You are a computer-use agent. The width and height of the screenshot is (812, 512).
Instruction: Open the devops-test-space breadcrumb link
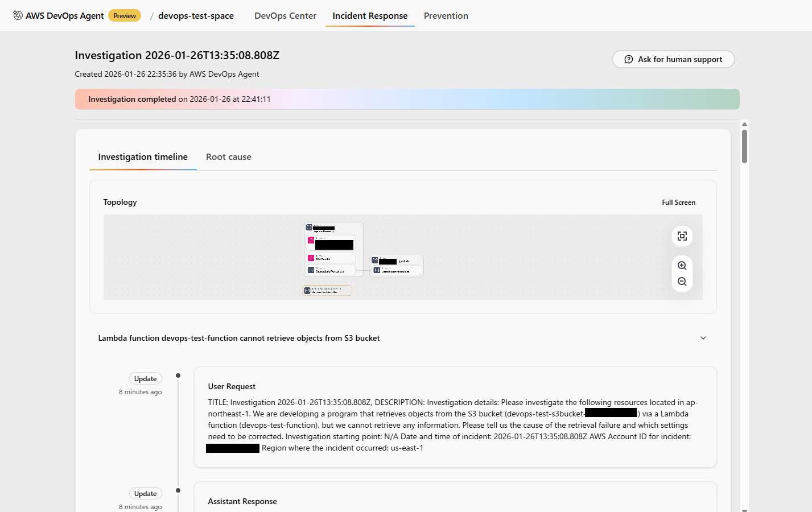(x=196, y=16)
